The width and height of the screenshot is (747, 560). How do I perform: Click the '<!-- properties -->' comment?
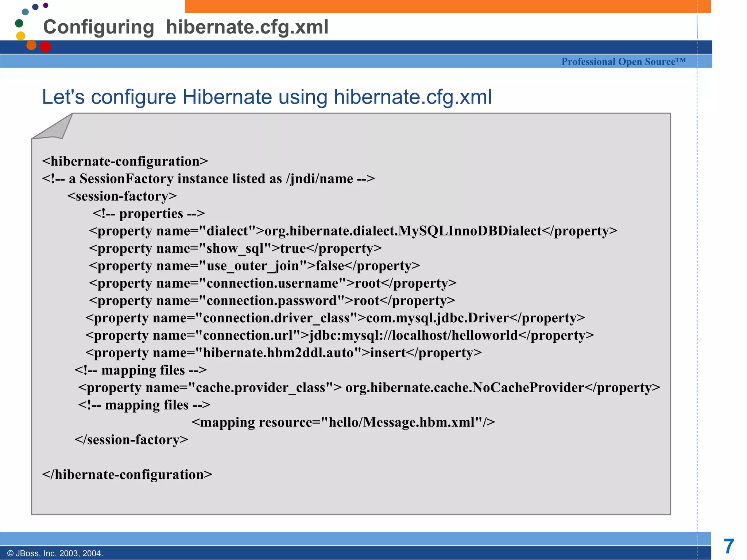(x=149, y=214)
